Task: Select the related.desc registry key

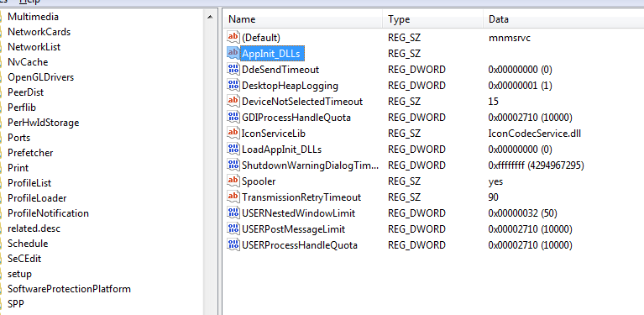Action: pos(34,228)
